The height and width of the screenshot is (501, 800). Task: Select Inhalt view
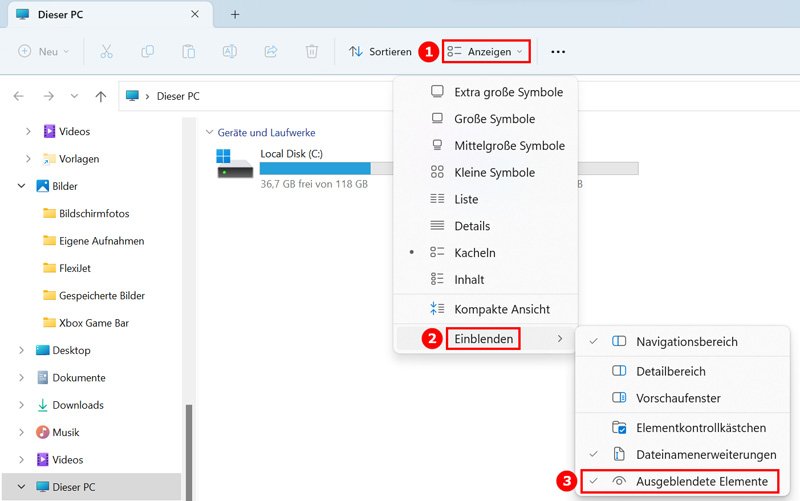coord(486,280)
